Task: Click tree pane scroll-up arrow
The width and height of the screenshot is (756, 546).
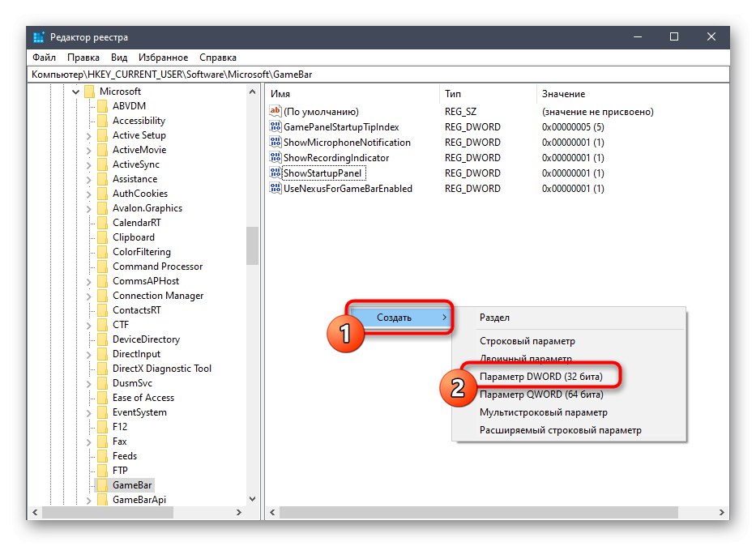Action: [252, 92]
